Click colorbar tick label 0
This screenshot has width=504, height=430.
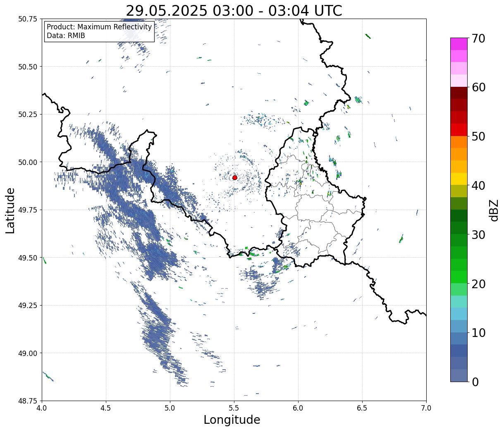point(475,382)
